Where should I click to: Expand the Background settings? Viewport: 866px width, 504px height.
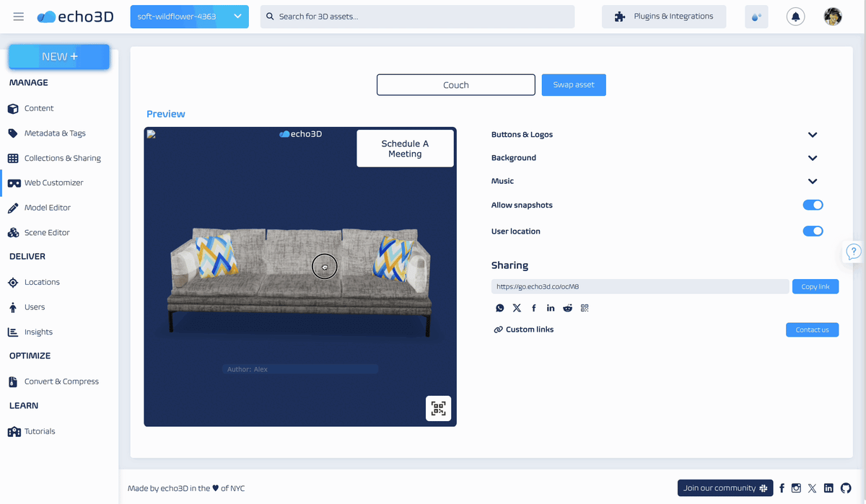(x=812, y=157)
